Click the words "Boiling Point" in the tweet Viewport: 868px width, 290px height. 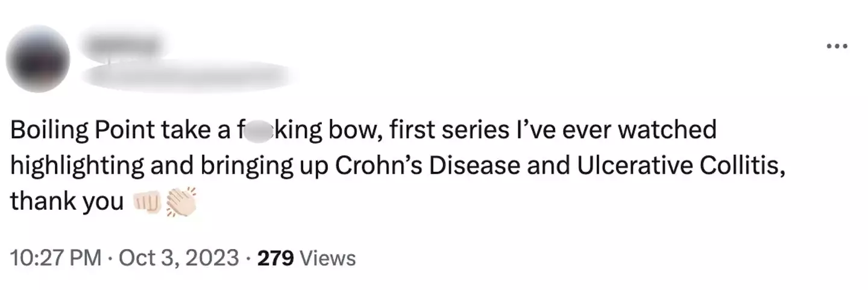(x=81, y=131)
